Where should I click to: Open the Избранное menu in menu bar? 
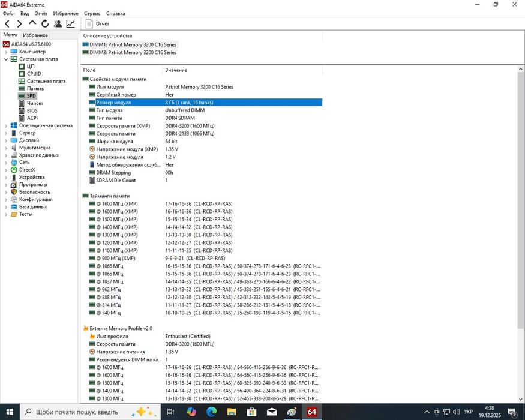[65, 13]
